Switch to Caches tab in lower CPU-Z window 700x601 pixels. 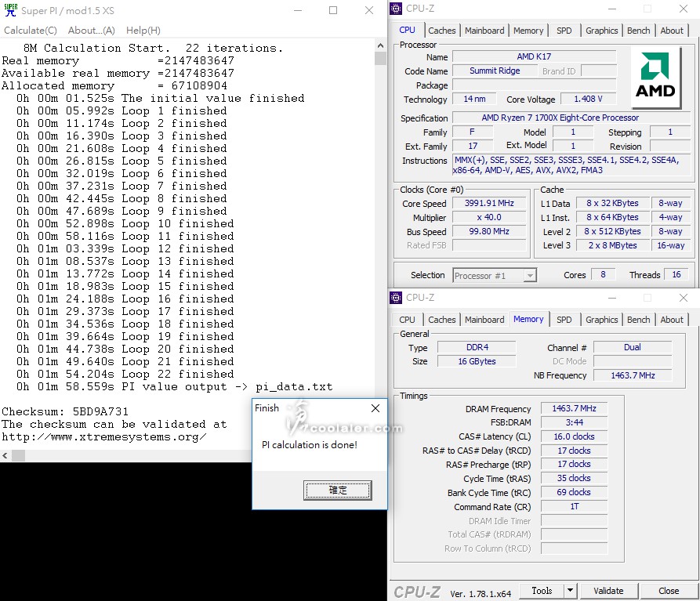[442, 320]
